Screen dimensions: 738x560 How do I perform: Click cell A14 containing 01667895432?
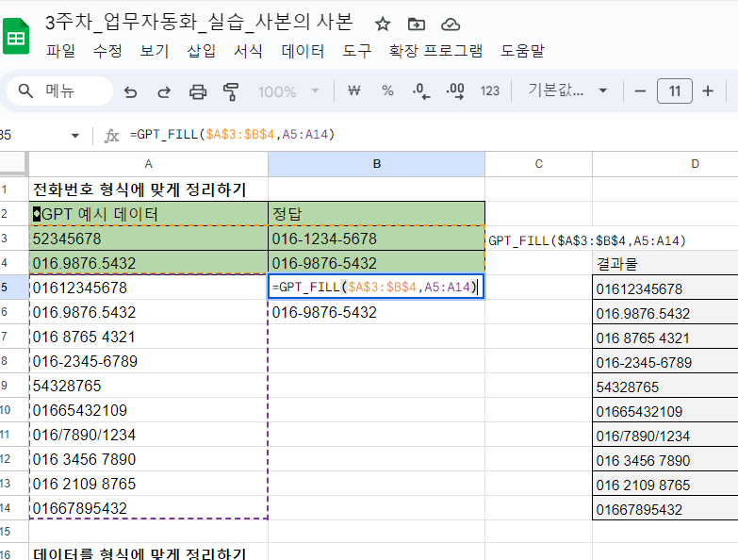coord(148,508)
